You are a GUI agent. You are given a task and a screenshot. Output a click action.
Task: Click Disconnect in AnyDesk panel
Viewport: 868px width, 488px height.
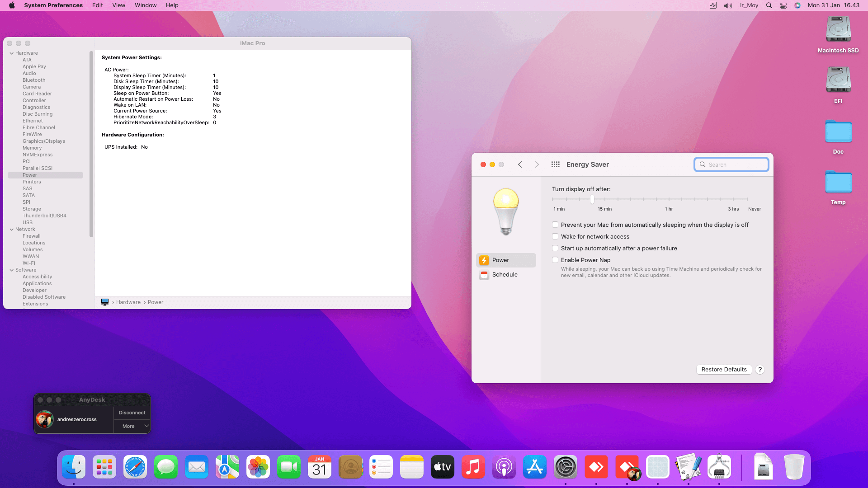point(132,413)
